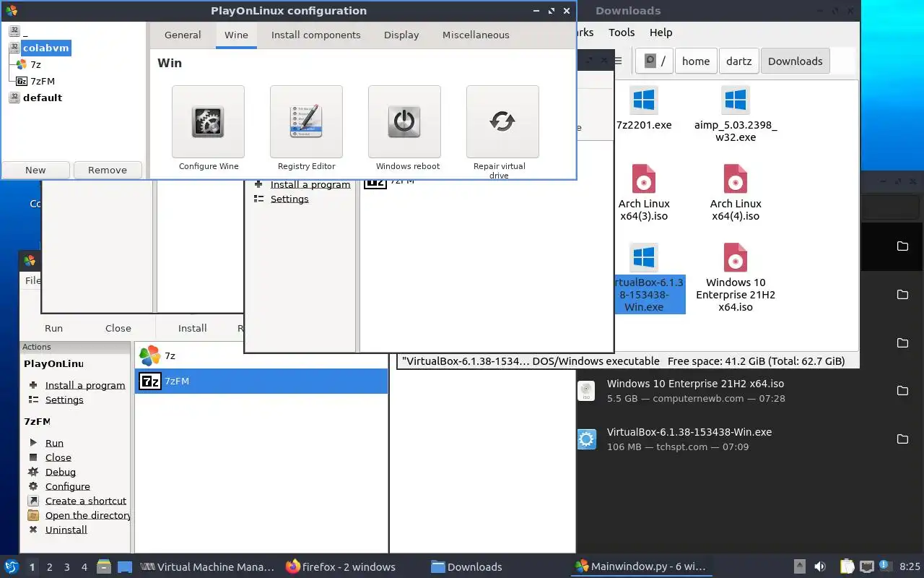Open Configure for 7zFM

68,486
